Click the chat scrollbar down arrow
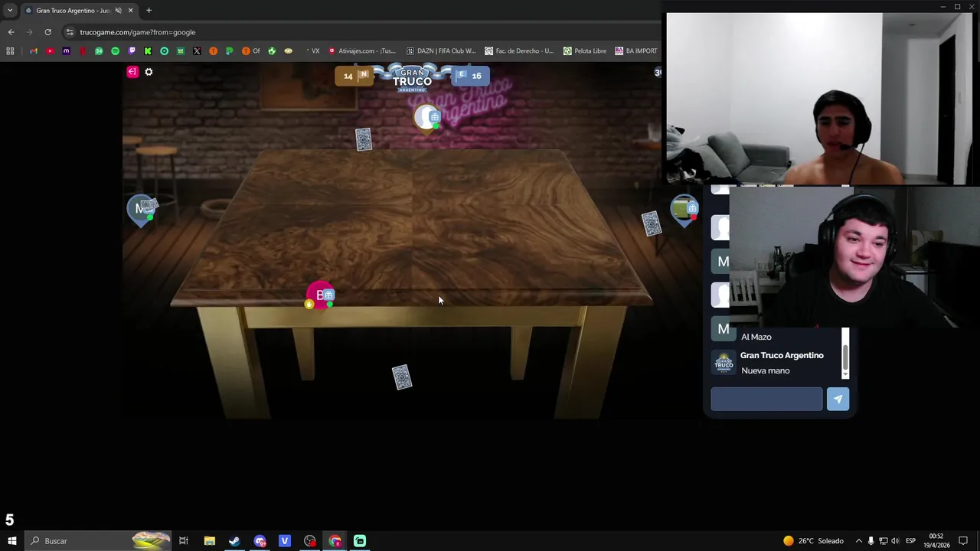980x551 pixels. 845,375
